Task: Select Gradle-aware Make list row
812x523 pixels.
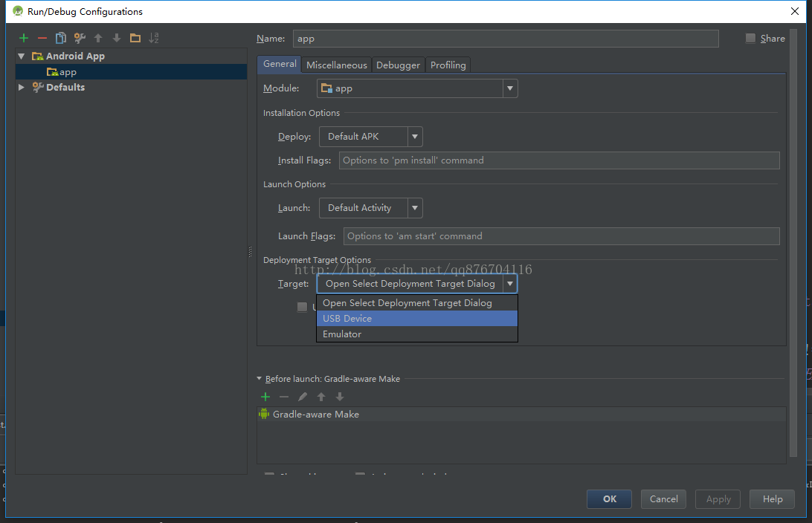Action: pos(521,414)
